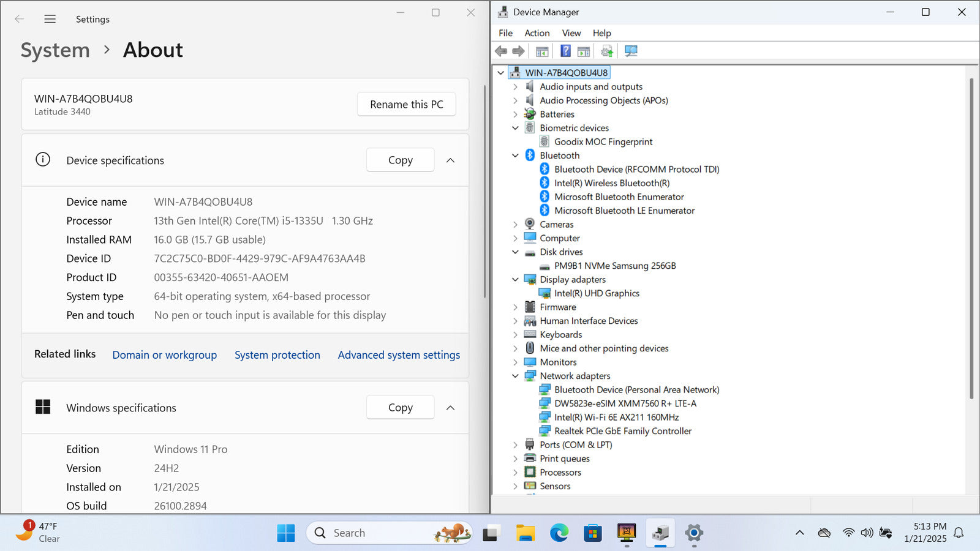Collapse the Network adapters node
Screen dimensions: 980x551
(x=515, y=376)
